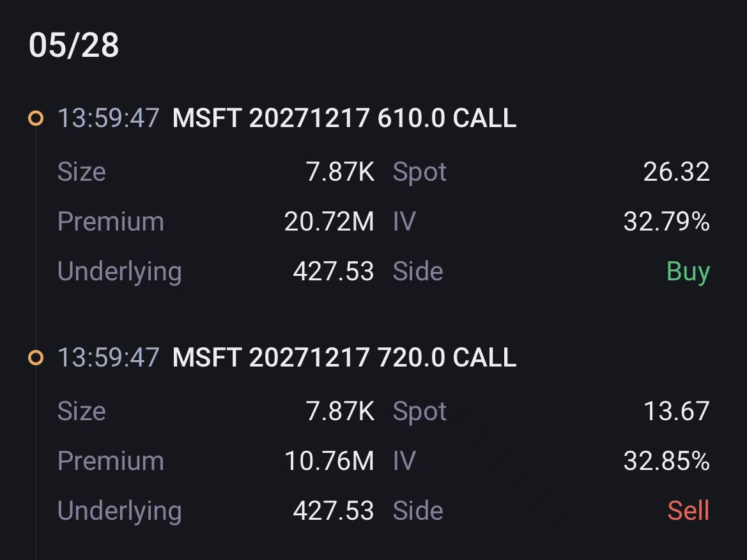Click the Premium label in the 610.0 CALL trade
747x560 pixels.
pos(111,222)
